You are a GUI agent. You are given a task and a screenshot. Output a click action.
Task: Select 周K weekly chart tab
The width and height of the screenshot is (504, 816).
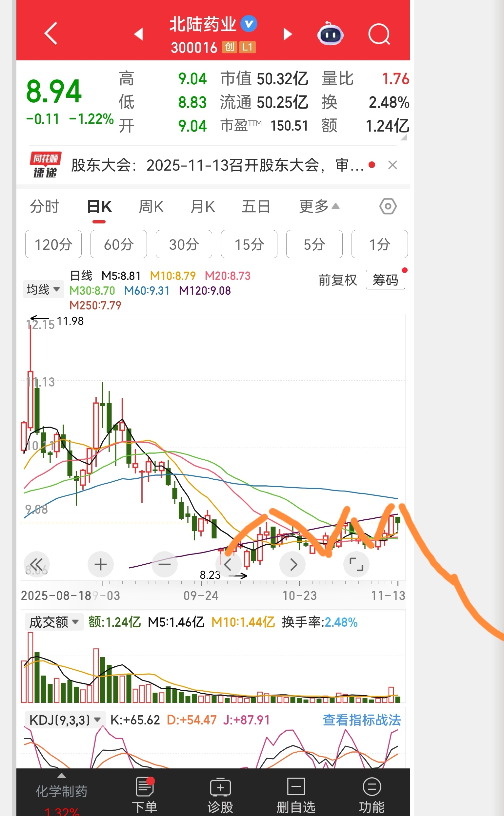pyautogui.click(x=151, y=206)
